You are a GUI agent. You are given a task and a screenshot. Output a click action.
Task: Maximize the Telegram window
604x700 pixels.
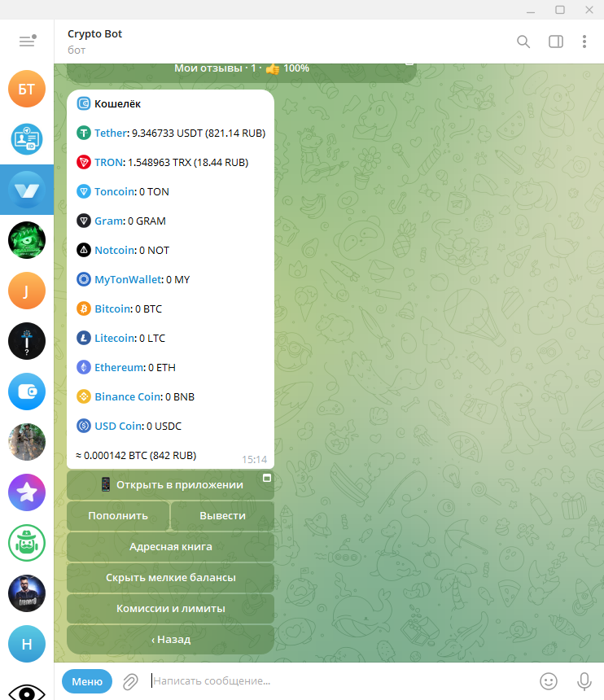coord(560,10)
